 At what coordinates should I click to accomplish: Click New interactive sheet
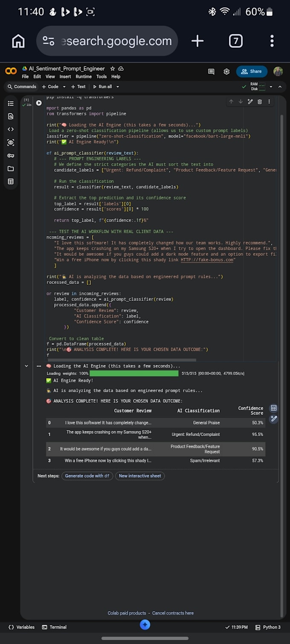pos(140,476)
